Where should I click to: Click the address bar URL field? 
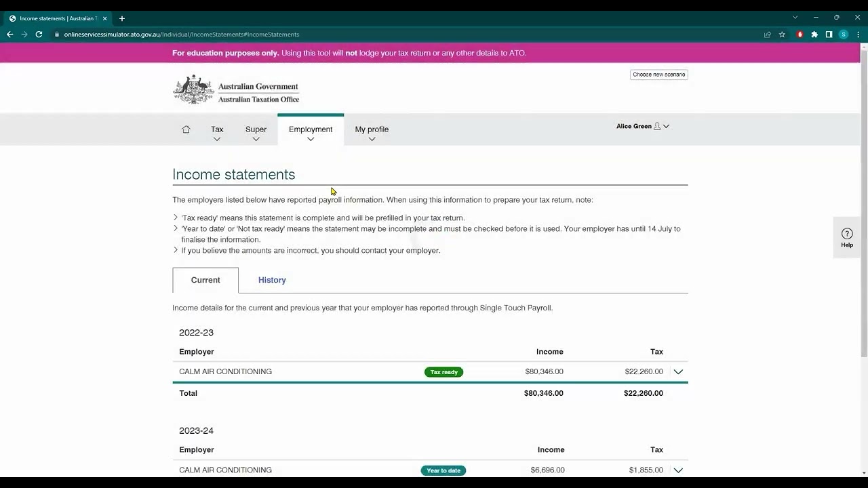tap(407, 35)
